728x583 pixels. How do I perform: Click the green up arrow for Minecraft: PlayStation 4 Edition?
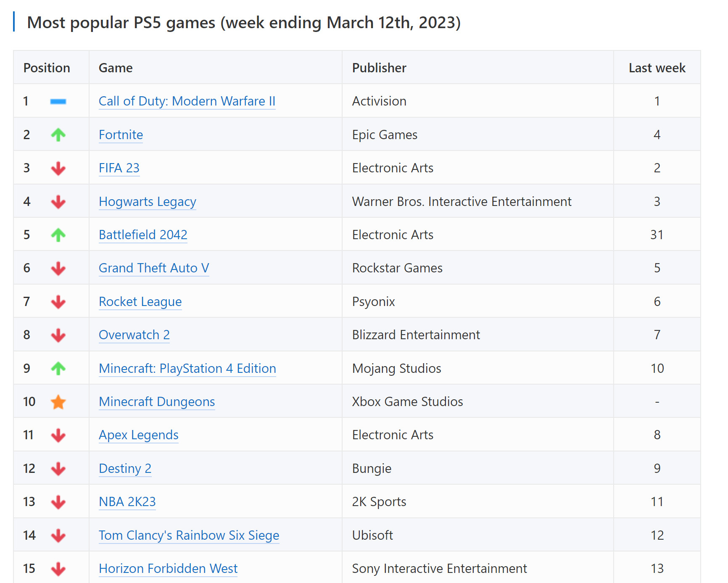pos(58,369)
